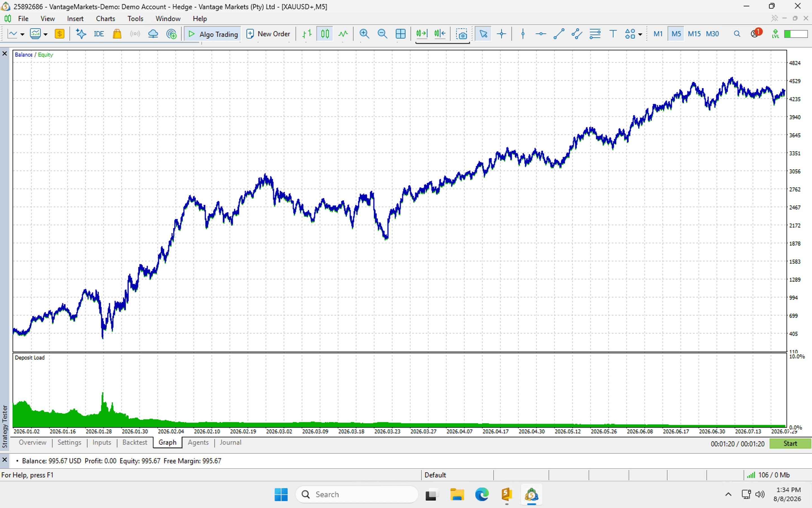
Task: Switch to the Settings tab
Action: (69, 443)
